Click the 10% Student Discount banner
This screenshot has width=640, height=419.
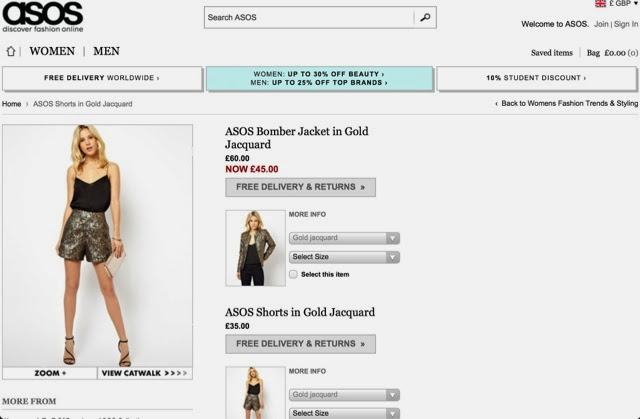click(x=536, y=78)
